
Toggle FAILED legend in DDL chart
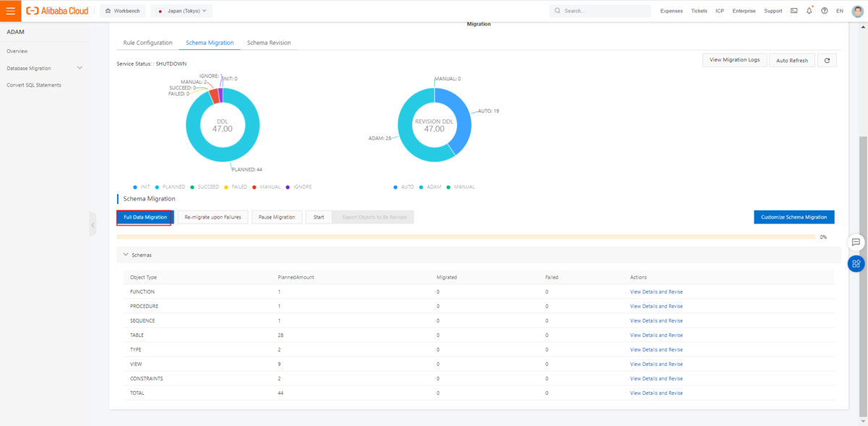[x=236, y=187]
